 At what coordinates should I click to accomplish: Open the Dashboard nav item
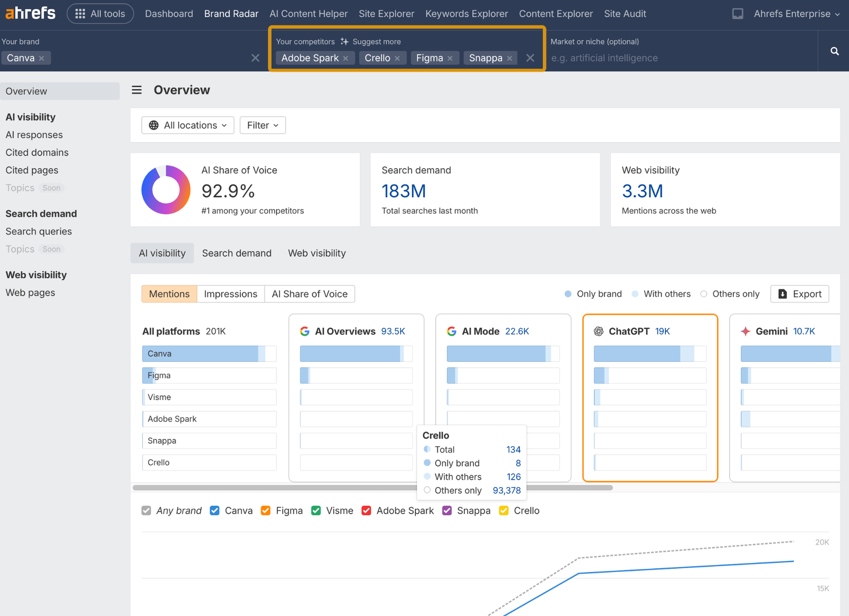tap(169, 14)
